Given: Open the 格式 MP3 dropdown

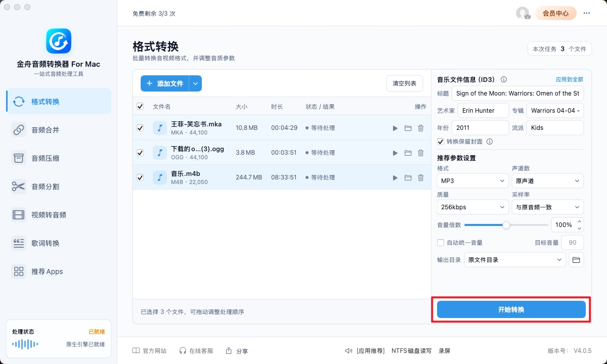Looking at the screenshot, I should [473, 181].
